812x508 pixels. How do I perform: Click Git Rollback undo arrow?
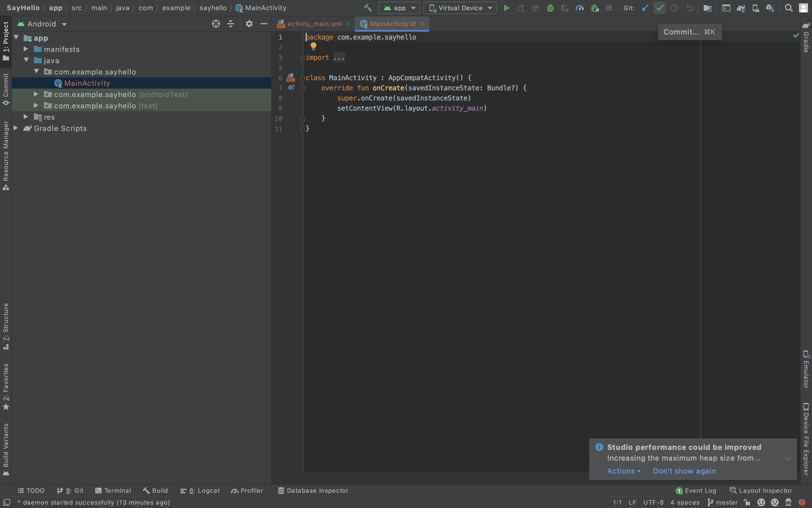[x=689, y=8]
